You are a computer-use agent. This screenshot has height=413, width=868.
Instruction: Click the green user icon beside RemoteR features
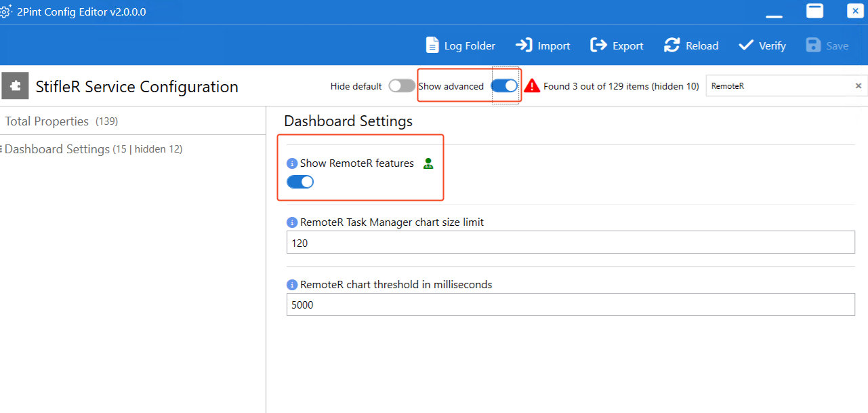pos(428,163)
